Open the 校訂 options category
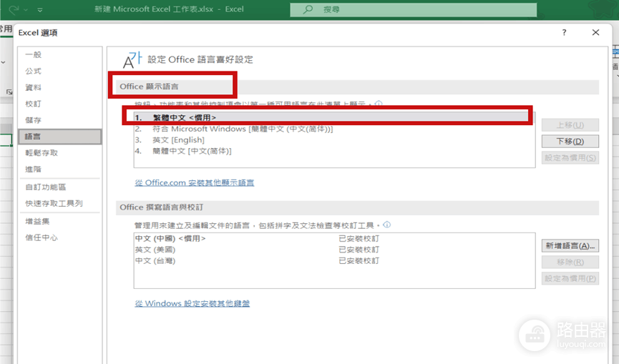Viewport: 619px width, 364px height. pyautogui.click(x=34, y=104)
